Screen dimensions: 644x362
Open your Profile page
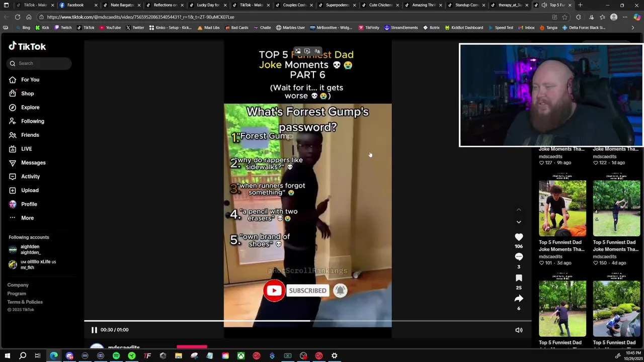click(x=23, y=204)
